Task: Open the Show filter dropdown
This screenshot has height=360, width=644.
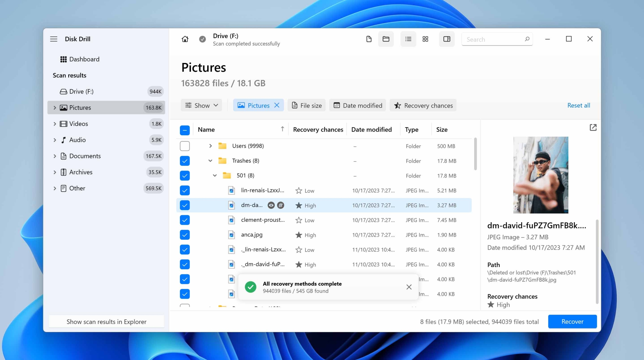Action: pos(201,105)
